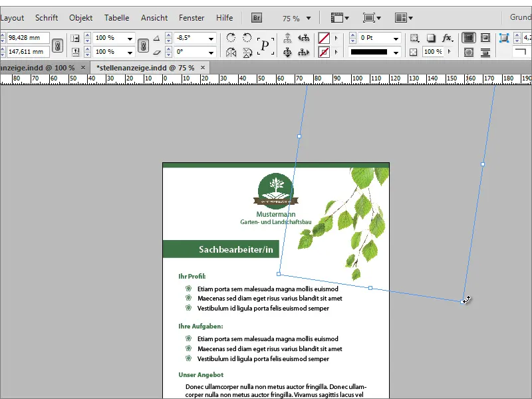This screenshot has width=532, height=399.
Task: Click the select previous object icon
Action: click(x=304, y=38)
